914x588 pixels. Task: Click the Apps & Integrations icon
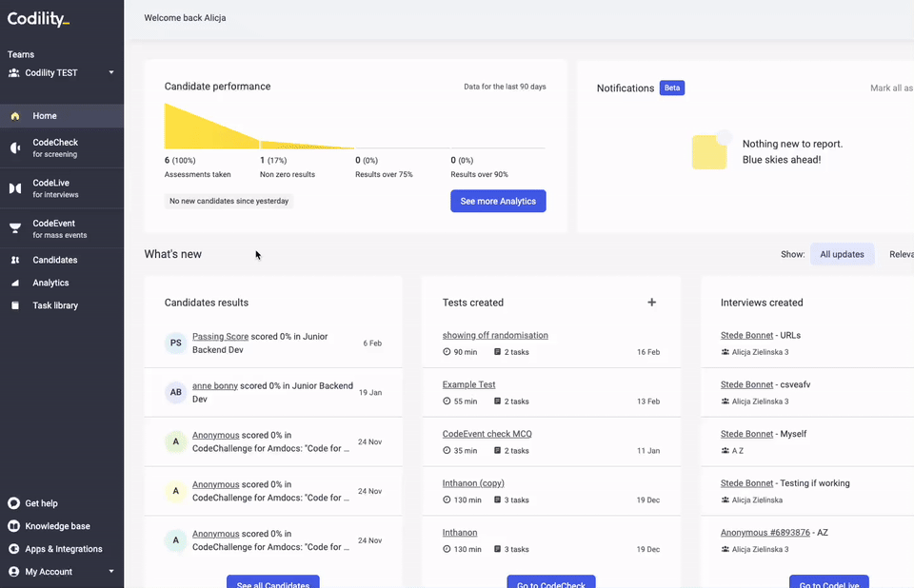(14, 549)
